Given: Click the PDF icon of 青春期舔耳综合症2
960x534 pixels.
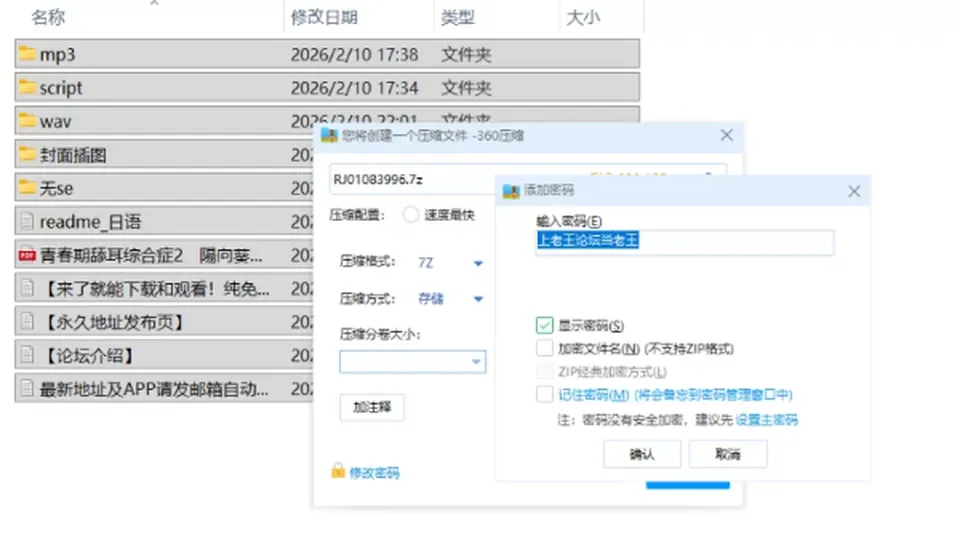Looking at the screenshot, I should coord(27,255).
